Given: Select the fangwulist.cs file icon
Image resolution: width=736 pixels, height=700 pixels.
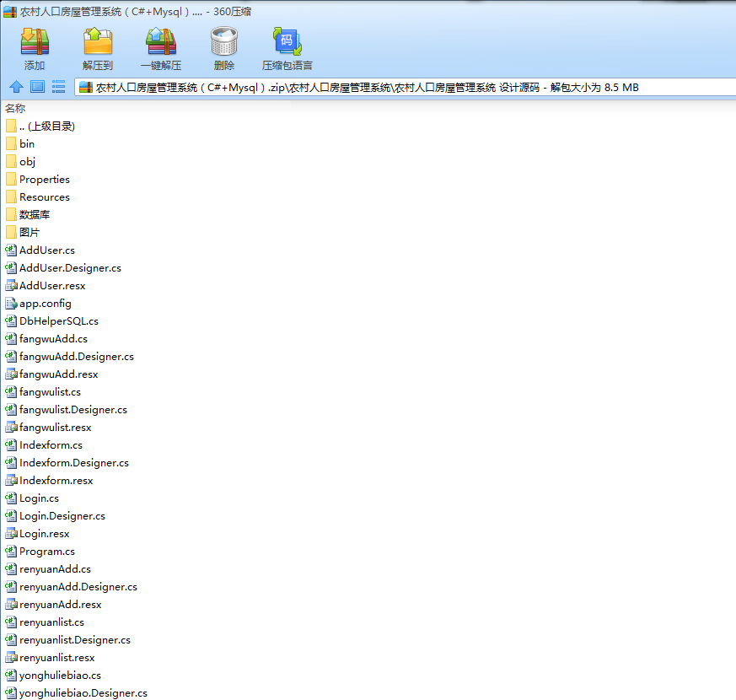Looking at the screenshot, I should point(11,392).
